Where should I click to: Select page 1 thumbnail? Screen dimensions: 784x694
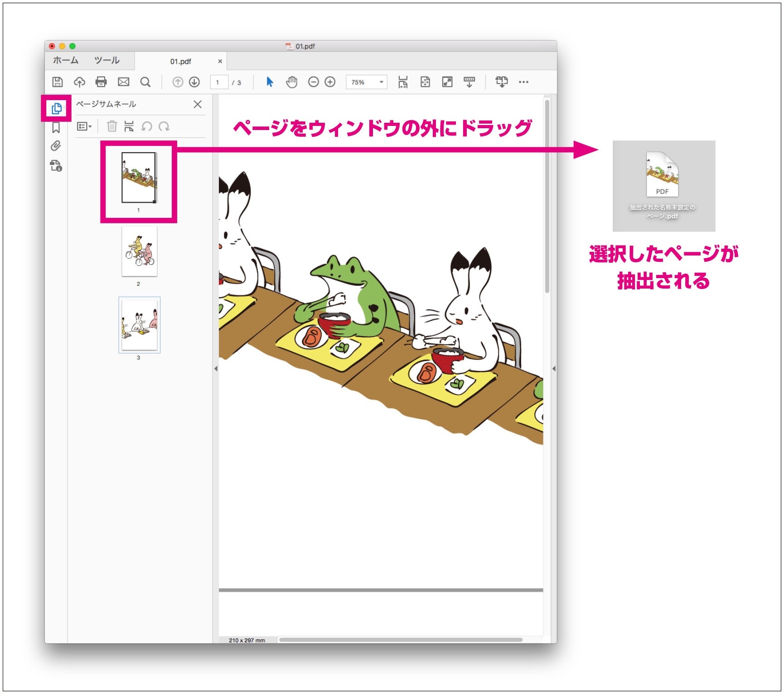(x=139, y=178)
